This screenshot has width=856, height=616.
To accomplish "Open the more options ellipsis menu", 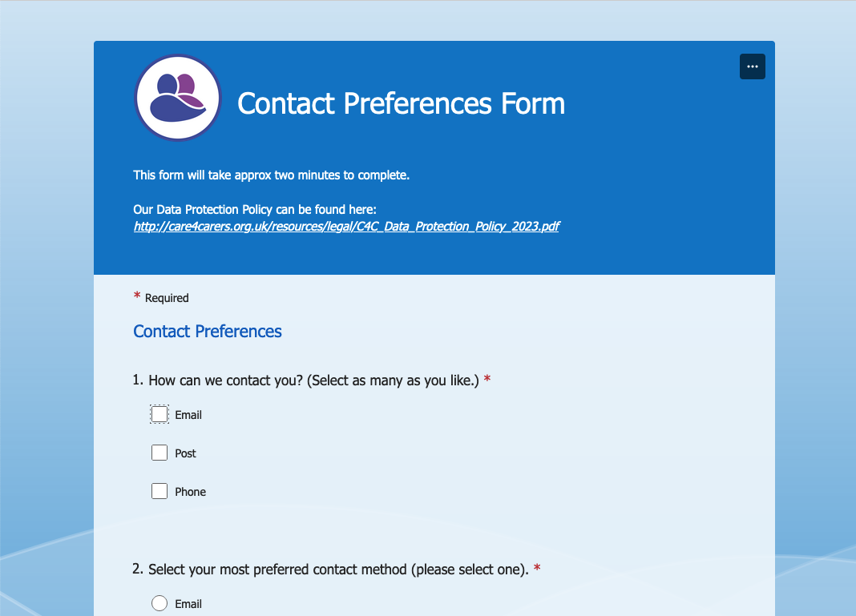I will click(753, 66).
